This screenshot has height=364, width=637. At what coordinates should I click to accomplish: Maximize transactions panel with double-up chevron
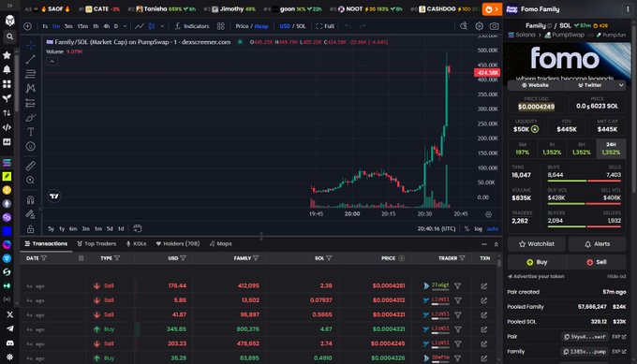(x=496, y=244)
